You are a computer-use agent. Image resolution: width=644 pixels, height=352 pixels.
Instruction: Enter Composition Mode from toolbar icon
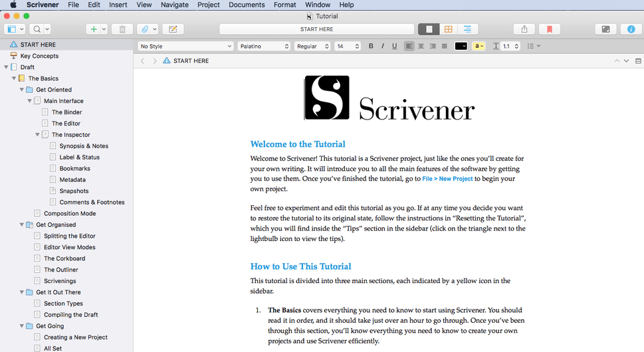[606, 29]
